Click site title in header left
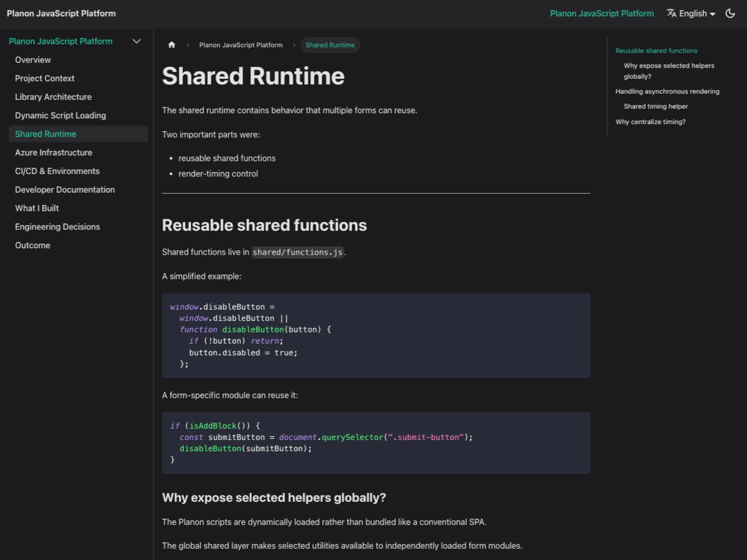Viewport: 747px width, 560px height. [61, 13]
